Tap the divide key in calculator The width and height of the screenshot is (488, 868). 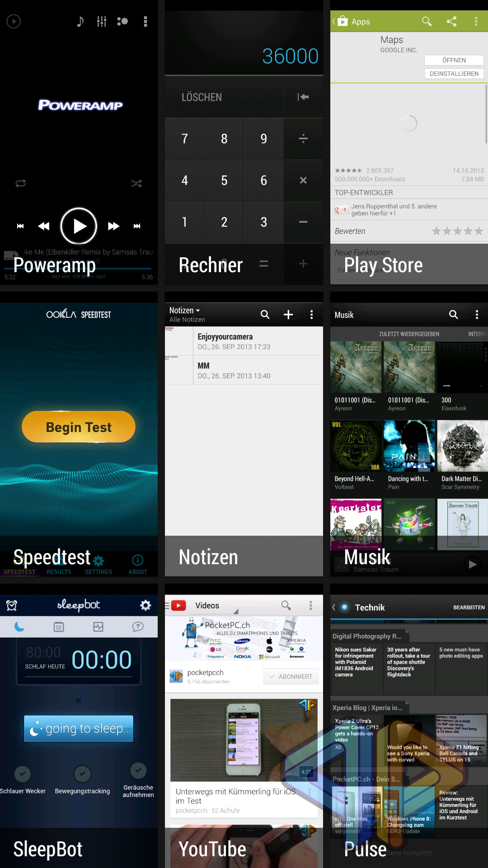click(x=303, y=139)
